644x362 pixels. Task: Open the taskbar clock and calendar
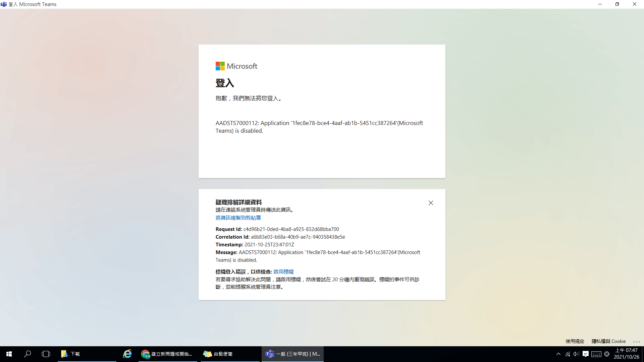tap(626, 354)
